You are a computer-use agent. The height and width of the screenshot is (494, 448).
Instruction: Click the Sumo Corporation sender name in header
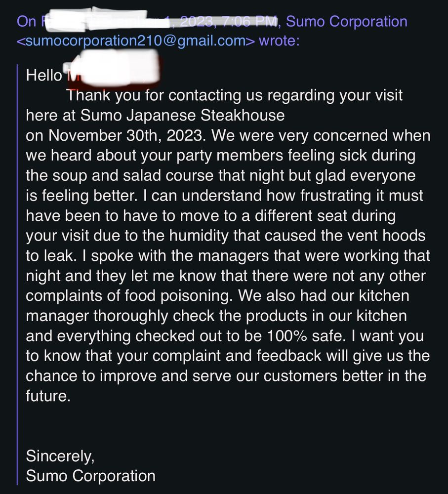[347, 22]
